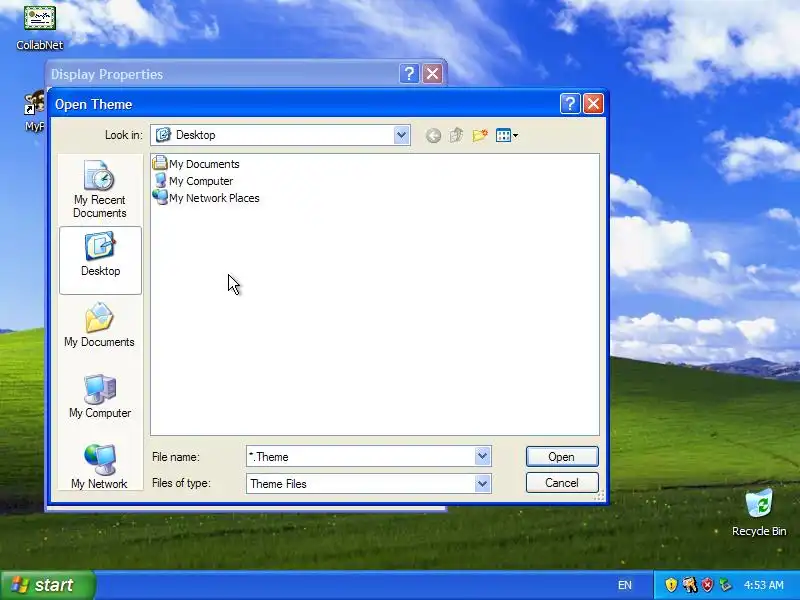Screen dimensions: 800x600
Task: Expand the Files of type dropdown
Action: point(482,483)
